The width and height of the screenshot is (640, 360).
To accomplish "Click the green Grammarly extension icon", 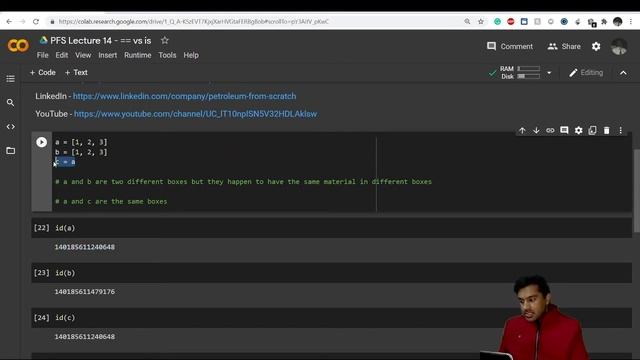I will [x=497, y=22].
